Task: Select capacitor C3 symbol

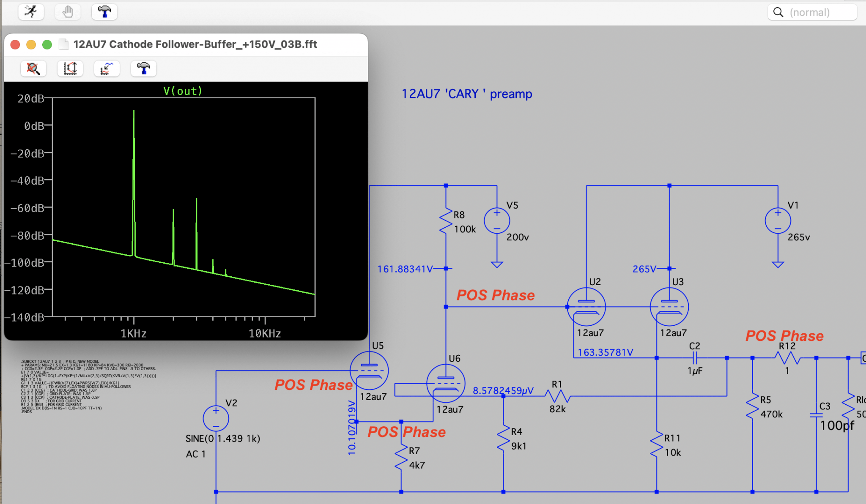Action: tap(816, 415)
